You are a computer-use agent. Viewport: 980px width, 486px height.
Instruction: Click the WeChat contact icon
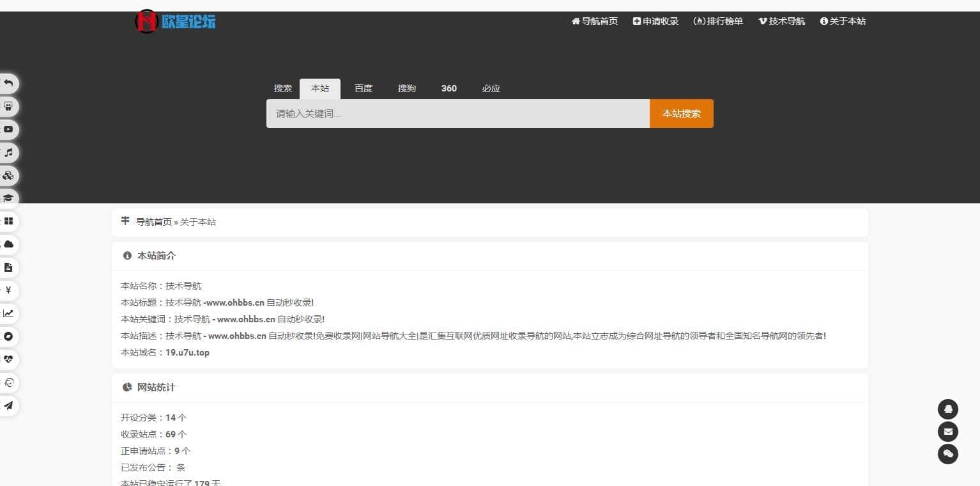[947, 454]
